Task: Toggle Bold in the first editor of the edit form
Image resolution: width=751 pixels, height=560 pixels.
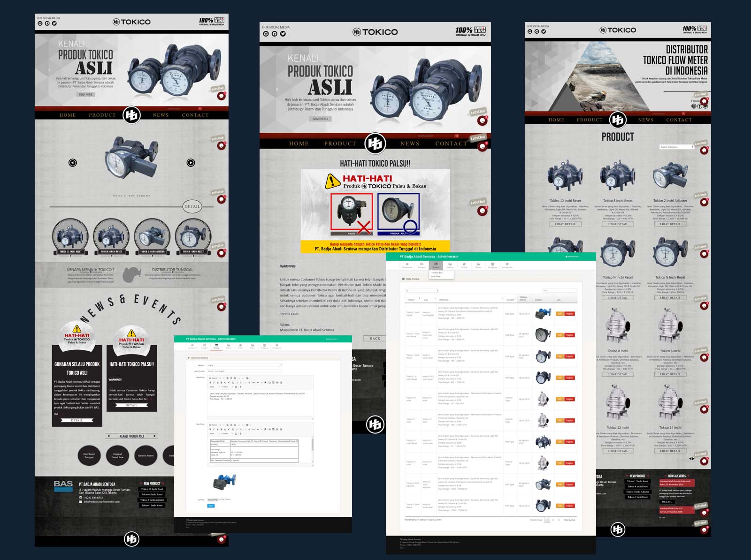Action: click(210, 383)
